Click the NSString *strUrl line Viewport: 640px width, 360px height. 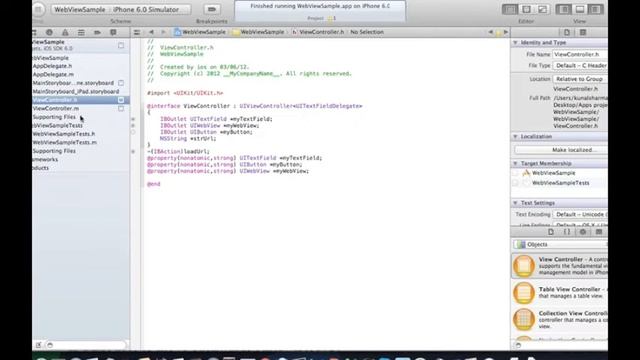coord(188,138)
